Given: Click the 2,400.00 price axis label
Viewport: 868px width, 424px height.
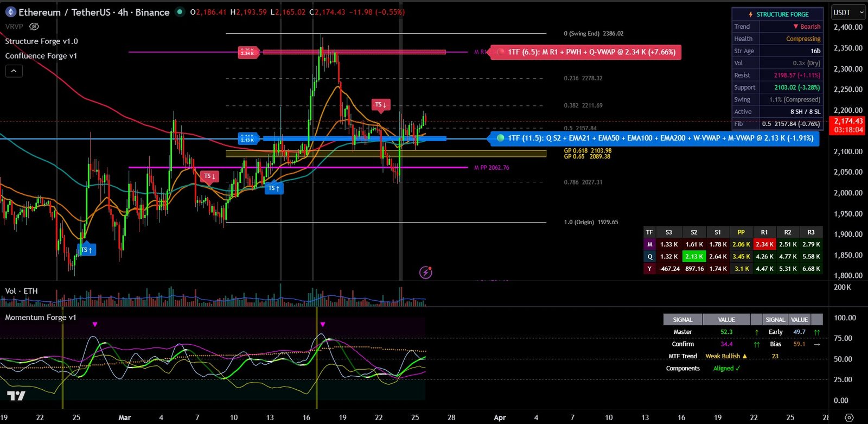Looking at the screenshot, I should pyautogui.click(x=848, y=27).
